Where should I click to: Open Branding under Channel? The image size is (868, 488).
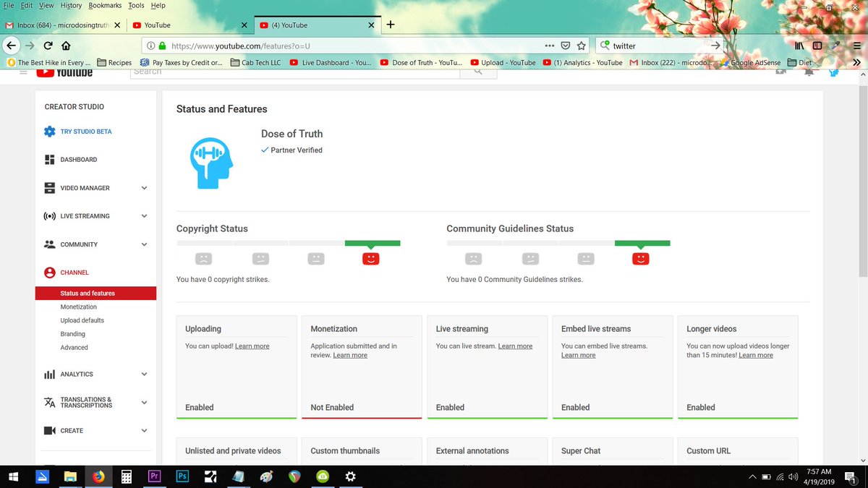pyautogui.click(x=72, y=334)
